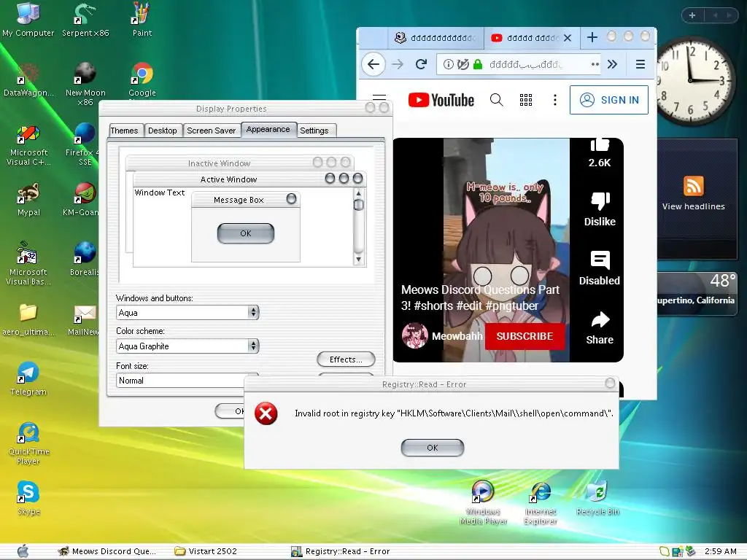Open the browser hamburger menu
The height and width of the screenshot is (560, 747).
(640, 64)
